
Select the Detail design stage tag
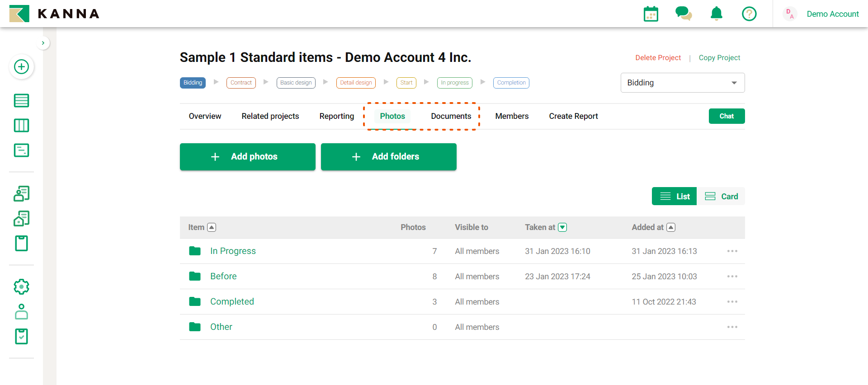(356, 83)
